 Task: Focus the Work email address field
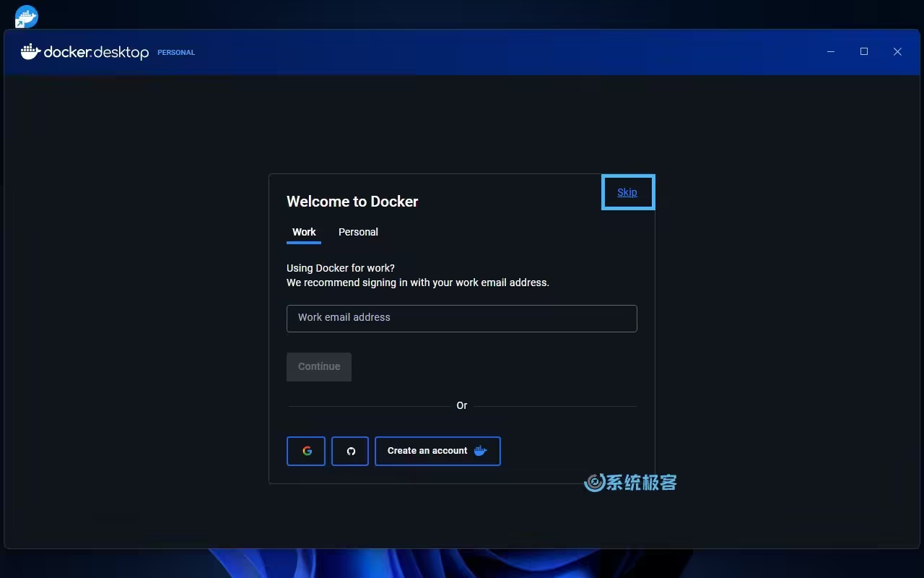point(462,318)
